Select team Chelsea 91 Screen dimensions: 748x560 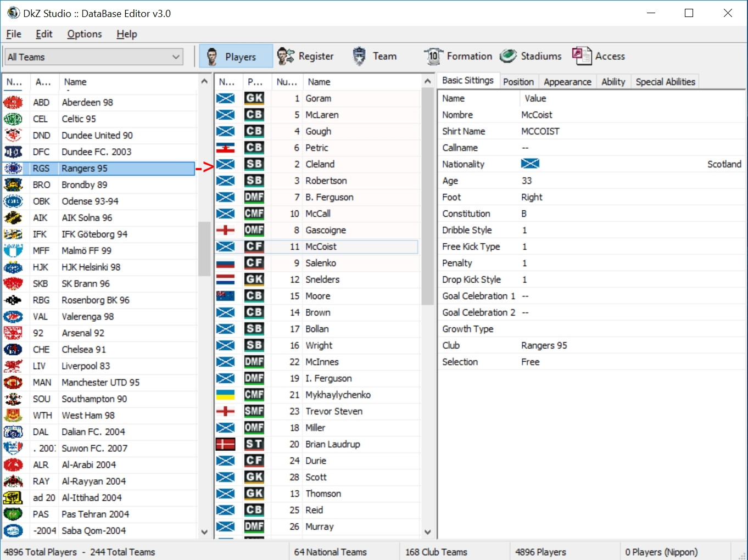(x=99, y=350)
